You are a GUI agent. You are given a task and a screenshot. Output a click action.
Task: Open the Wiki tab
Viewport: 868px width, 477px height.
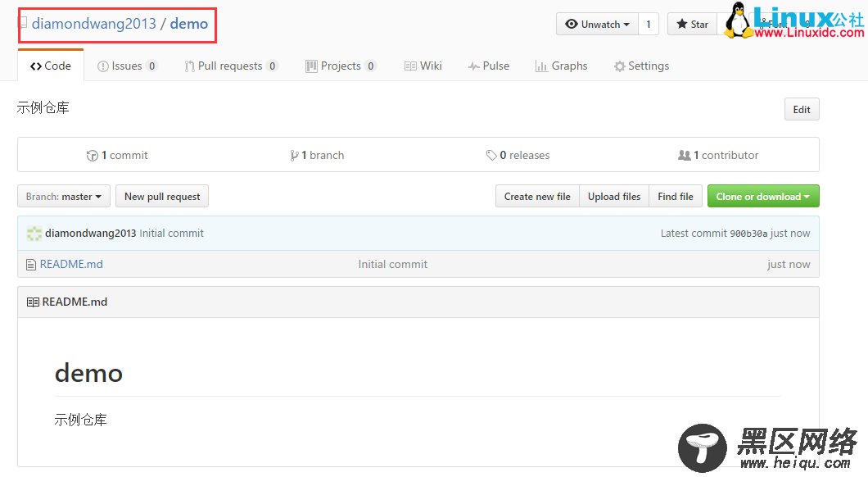pyautogui.click(x=423, y=66)
